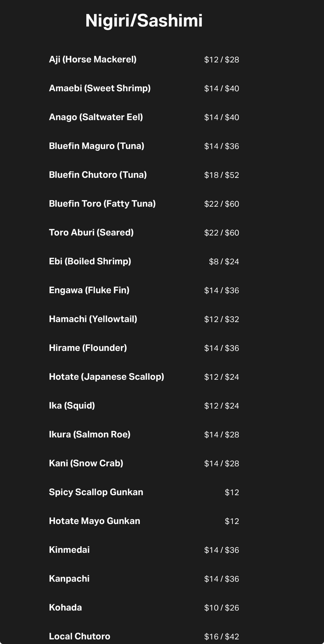324x644 pixels.
Task: Select Ebi (Boiled Shrimp)
Action: tap(144, 261)
